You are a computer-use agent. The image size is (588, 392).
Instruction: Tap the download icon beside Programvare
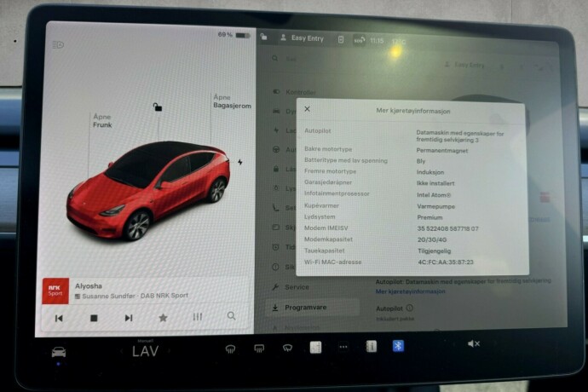pos(275,308)
